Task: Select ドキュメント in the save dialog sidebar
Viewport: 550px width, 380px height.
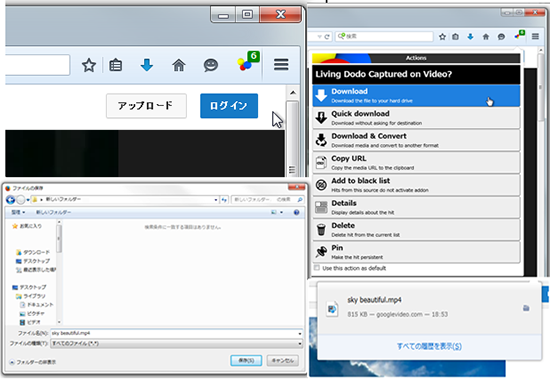Action: pyautogui.click(x=36, y=305)
